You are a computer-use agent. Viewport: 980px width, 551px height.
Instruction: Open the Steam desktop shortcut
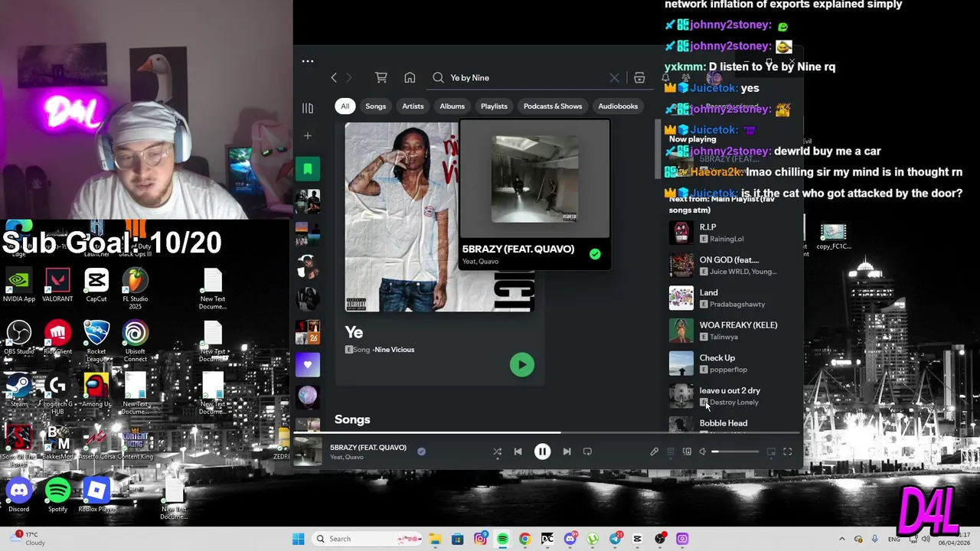pyautogui.click(x=19, y=390)
